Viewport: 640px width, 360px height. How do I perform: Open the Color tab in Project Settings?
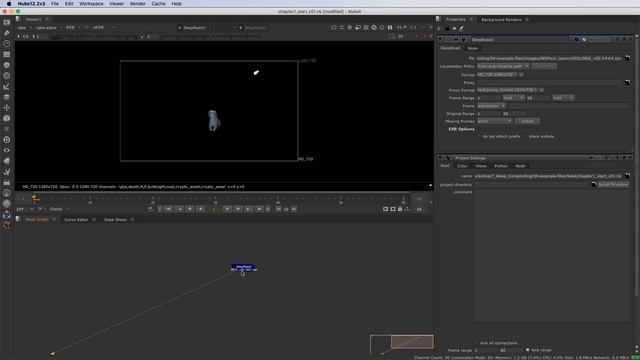[x=462, y=166]
